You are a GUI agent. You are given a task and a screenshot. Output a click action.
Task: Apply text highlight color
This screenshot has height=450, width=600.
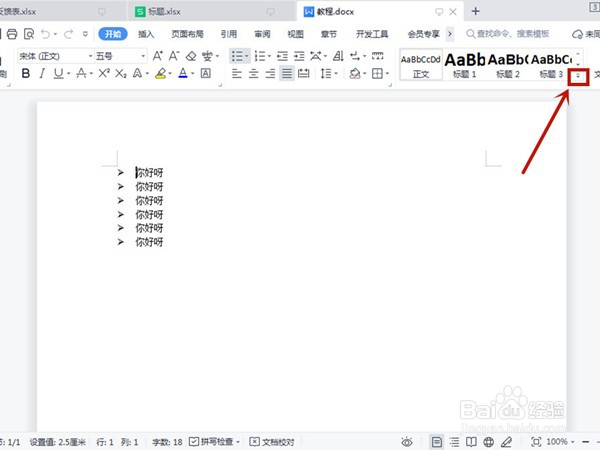coord(161,73)
